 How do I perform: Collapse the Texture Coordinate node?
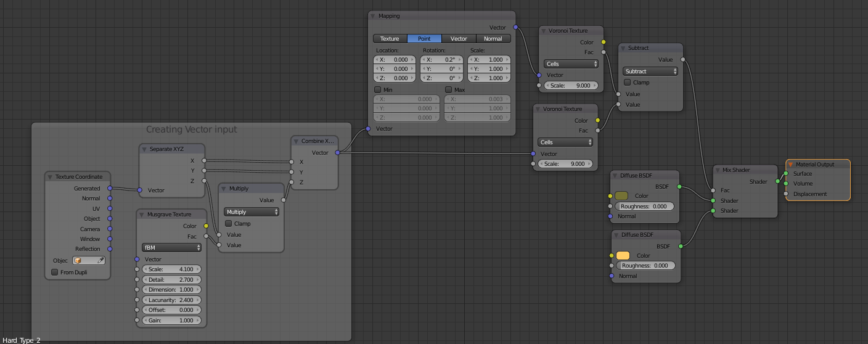50,177
